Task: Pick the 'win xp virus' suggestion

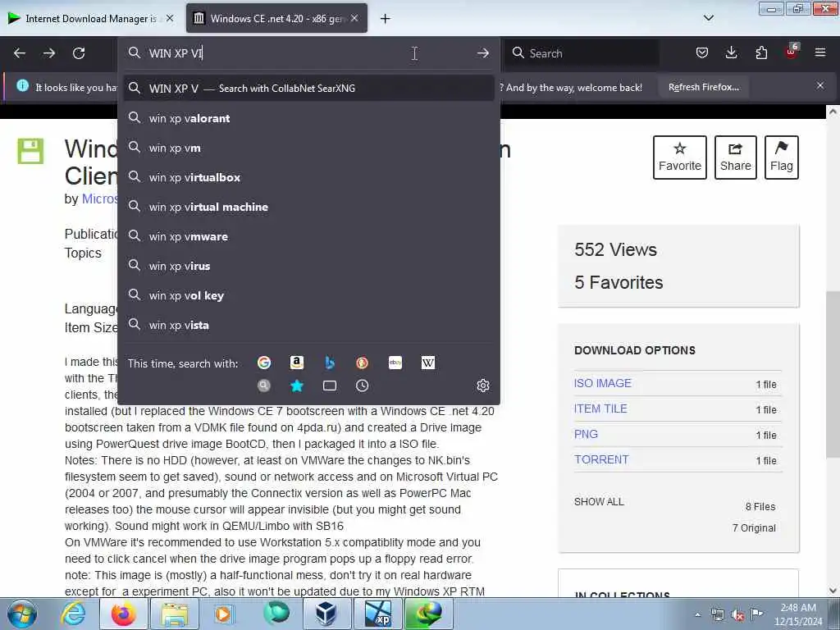Action: pos(308,266)
